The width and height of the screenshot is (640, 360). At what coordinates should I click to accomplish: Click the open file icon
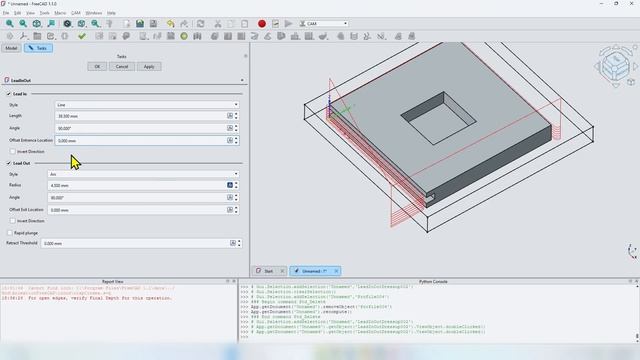(140, 24)
